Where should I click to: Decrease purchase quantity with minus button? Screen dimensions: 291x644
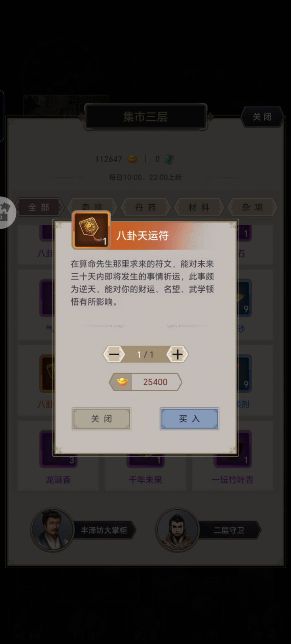point(114,355)
